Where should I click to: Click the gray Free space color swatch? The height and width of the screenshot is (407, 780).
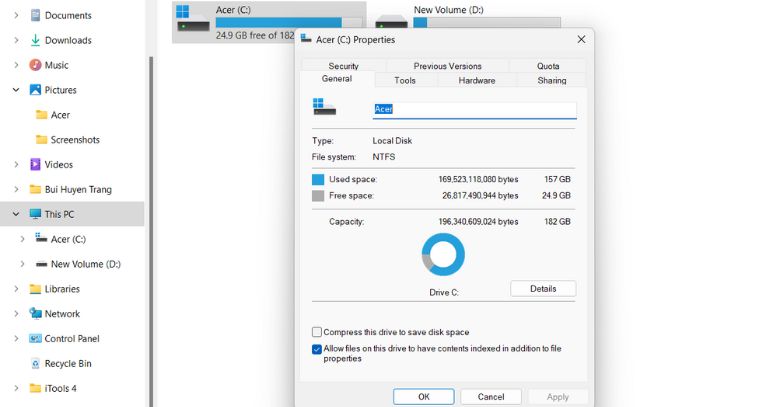coord(318,196)
